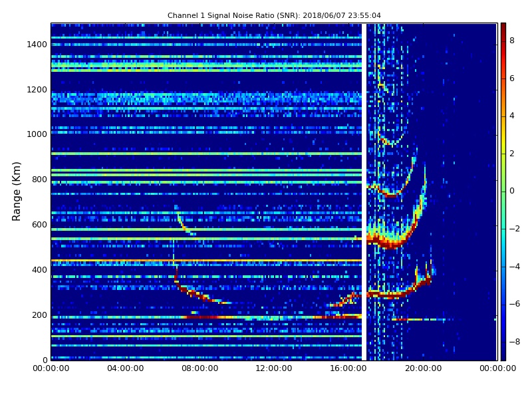Click the colorbar label −2

(x=515, y=229)
